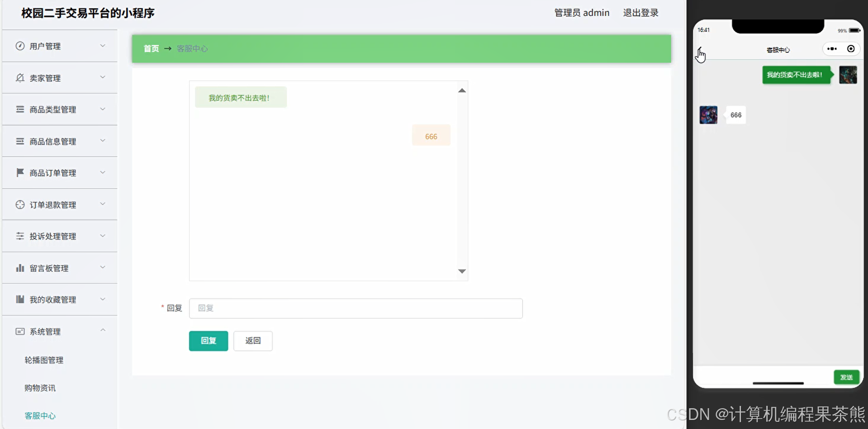Screen dimensions: 868x429
Task: Click the 商品订单管理 flag icon
Action: (x=20, y=173)
